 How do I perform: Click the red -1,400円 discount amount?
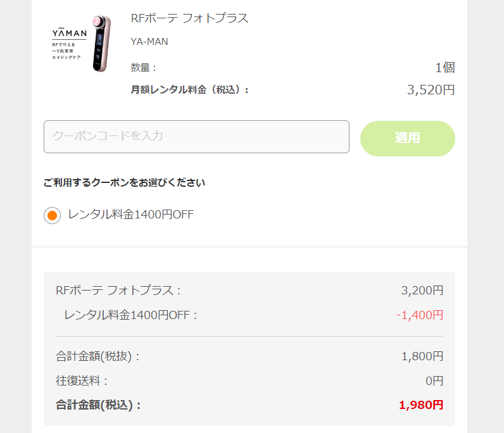[x=419, y=315]
